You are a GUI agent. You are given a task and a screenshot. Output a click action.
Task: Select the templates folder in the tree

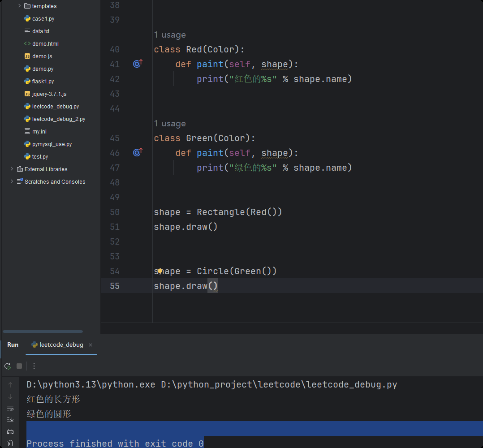click(x=40, y=6)
